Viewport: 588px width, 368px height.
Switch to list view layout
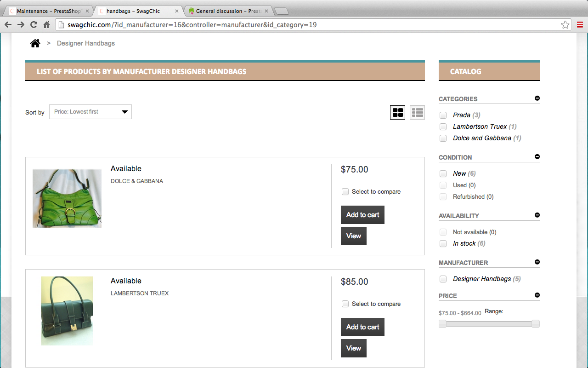pos(417,112)
